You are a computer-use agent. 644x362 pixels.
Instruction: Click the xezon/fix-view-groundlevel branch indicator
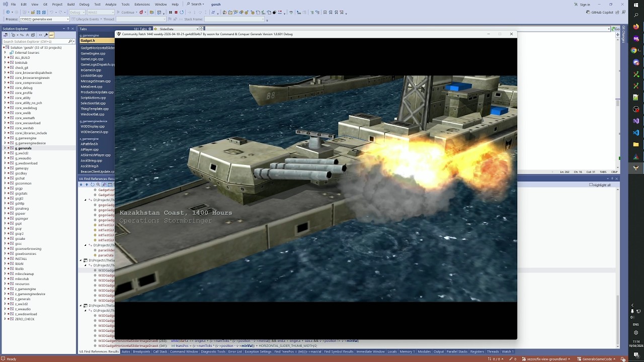click(x=546, y=359)
